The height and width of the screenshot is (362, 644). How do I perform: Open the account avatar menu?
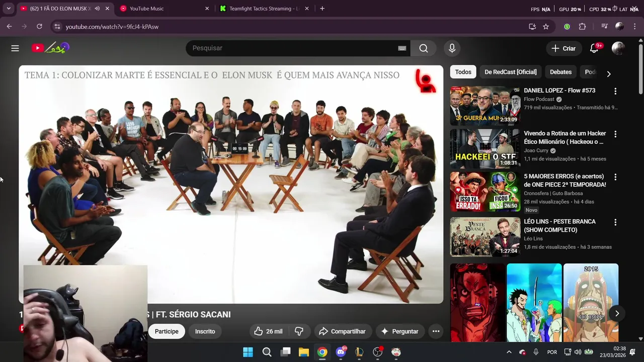618,48
